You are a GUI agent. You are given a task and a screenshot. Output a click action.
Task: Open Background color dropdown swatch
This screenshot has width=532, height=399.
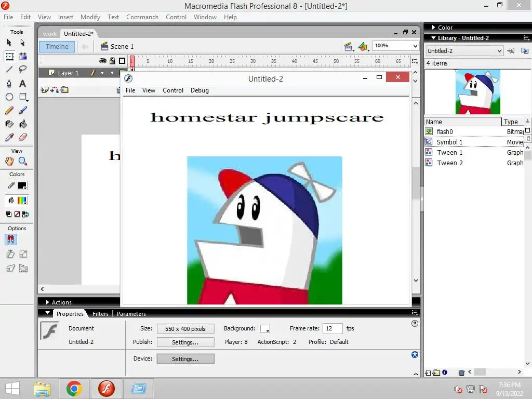click(x=265, y=328)
